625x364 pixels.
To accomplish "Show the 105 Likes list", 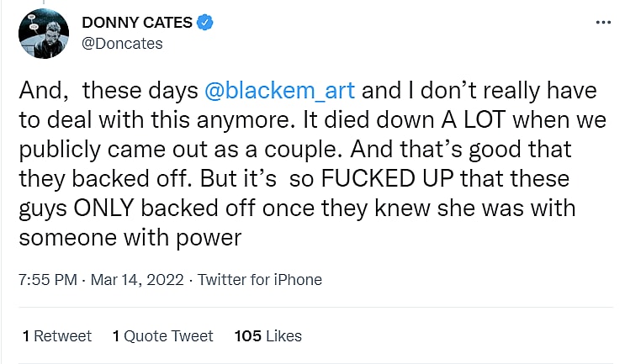I will [x=267, y=336].
